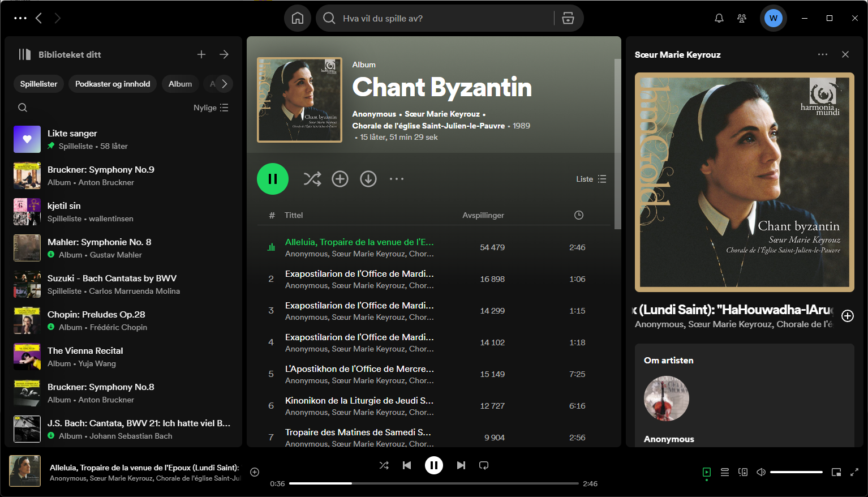Open the connect to a device menu
The image size is (868, 497).
[x=743, y=472]
